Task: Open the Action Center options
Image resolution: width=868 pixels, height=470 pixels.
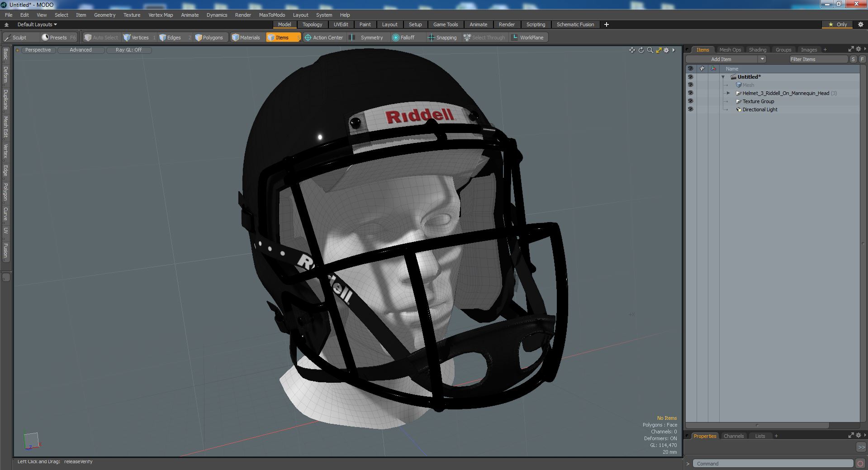Action: coord(324,38)
